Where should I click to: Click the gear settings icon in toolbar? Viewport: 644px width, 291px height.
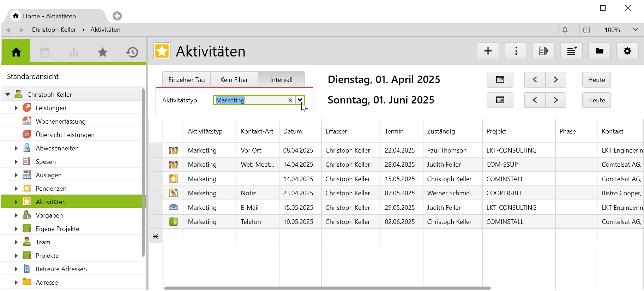(627, 51)
